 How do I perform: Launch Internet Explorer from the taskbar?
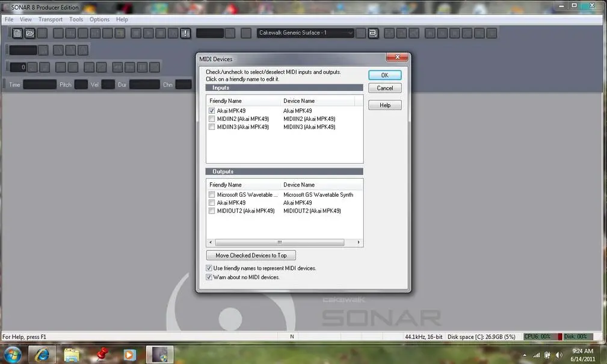(42, 354)
